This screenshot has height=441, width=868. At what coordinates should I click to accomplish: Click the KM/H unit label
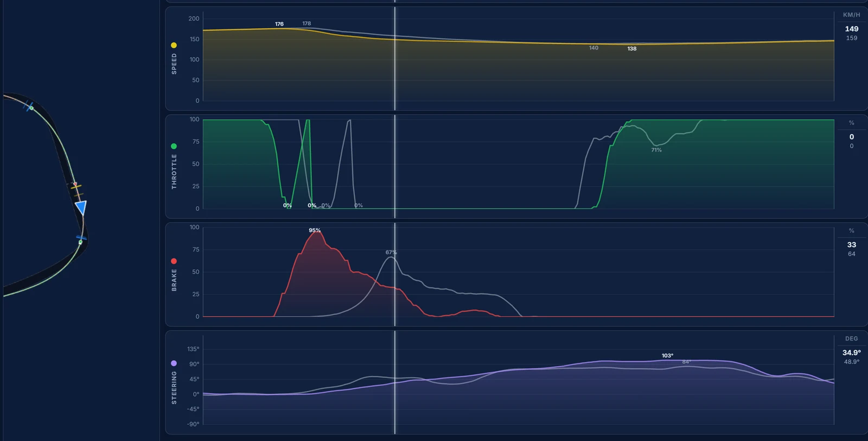(852, 15)
